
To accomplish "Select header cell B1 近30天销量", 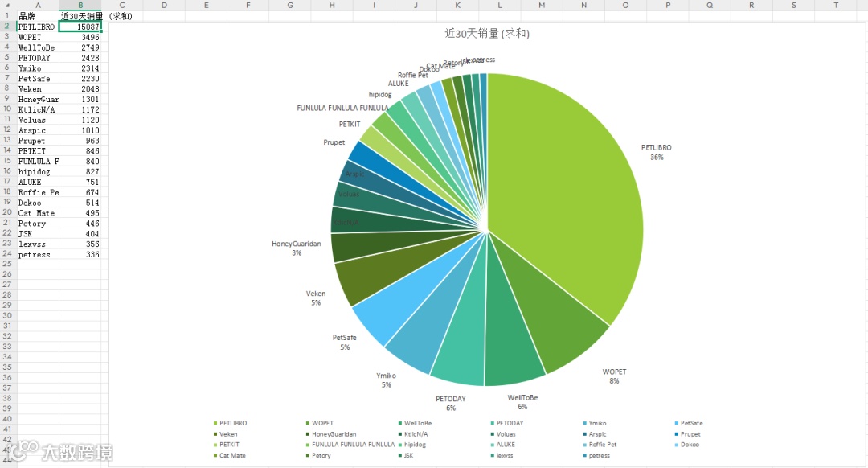I will tap(80, 16).
